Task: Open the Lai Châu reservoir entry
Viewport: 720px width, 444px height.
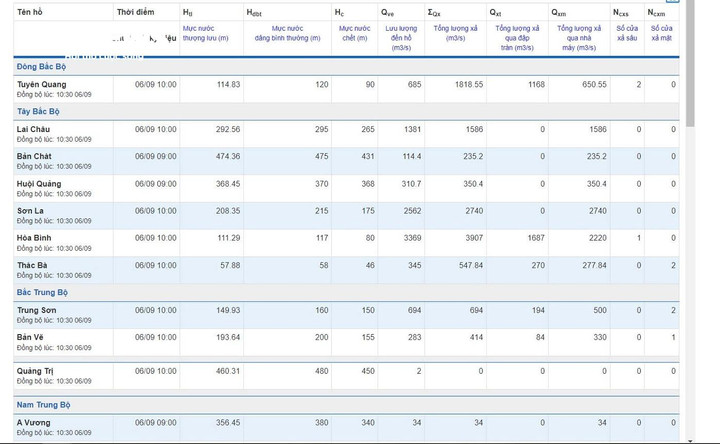Action: click(33, 129)
